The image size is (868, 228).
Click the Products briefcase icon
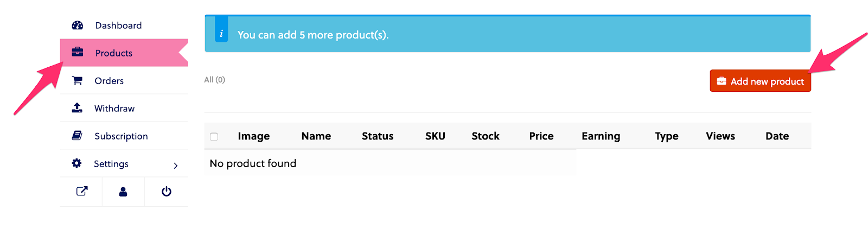[x=78, y=52]
